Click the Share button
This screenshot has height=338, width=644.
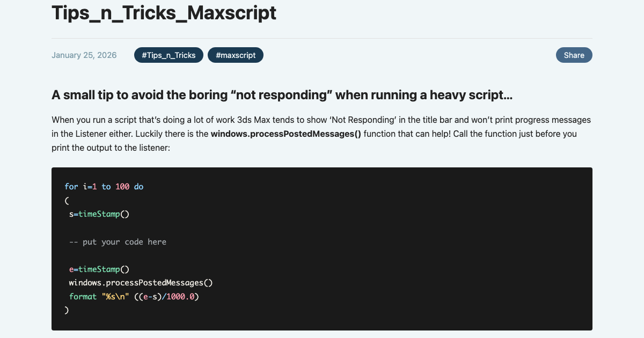tap(574, 55)
